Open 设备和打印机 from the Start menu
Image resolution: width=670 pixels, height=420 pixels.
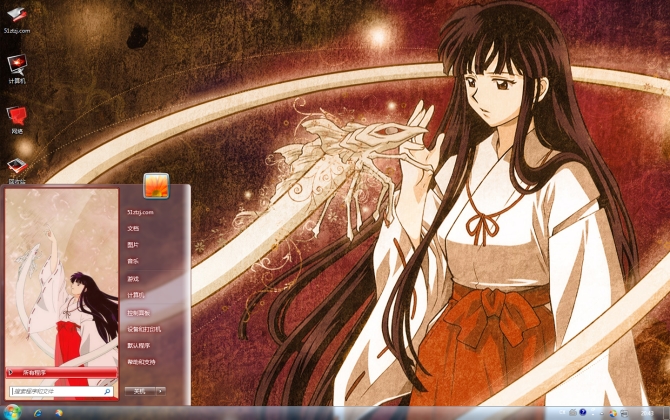(144, 329)
